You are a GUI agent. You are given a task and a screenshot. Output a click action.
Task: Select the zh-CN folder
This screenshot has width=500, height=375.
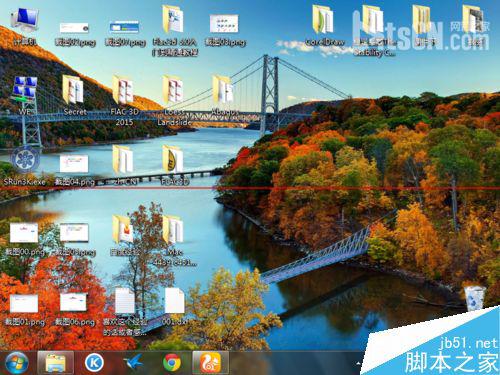click(x=123, y=165)
